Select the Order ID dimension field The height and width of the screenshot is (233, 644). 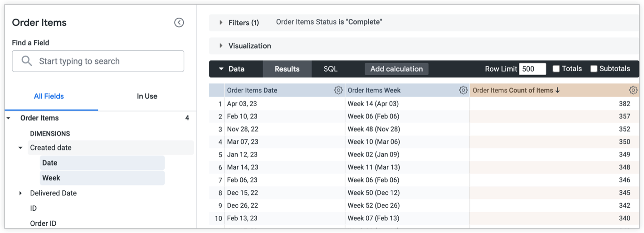coord(43,223)
